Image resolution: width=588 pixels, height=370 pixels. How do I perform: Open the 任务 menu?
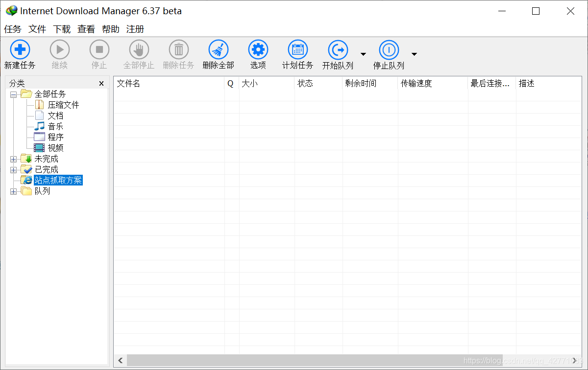pyautogui.click(x=13, y=29)
